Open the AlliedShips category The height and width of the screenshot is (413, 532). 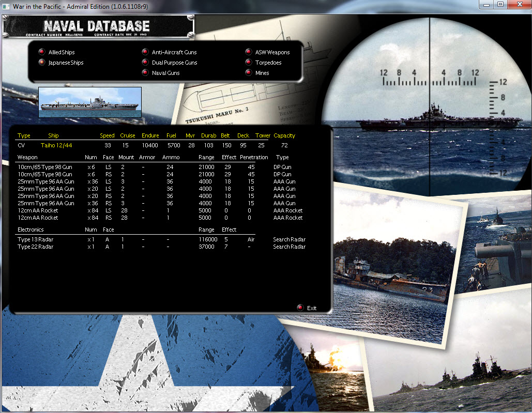[x=62, y=52]
